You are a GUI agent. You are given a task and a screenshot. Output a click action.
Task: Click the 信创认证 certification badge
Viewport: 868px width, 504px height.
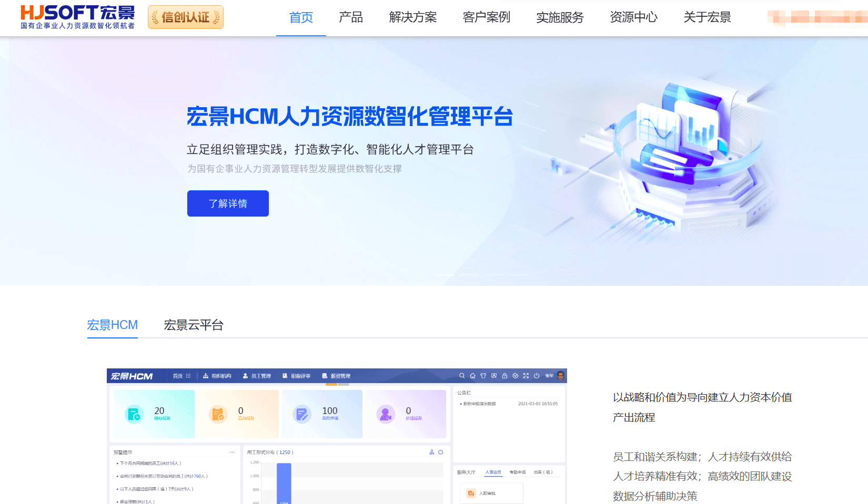click(x=186, y=17)
